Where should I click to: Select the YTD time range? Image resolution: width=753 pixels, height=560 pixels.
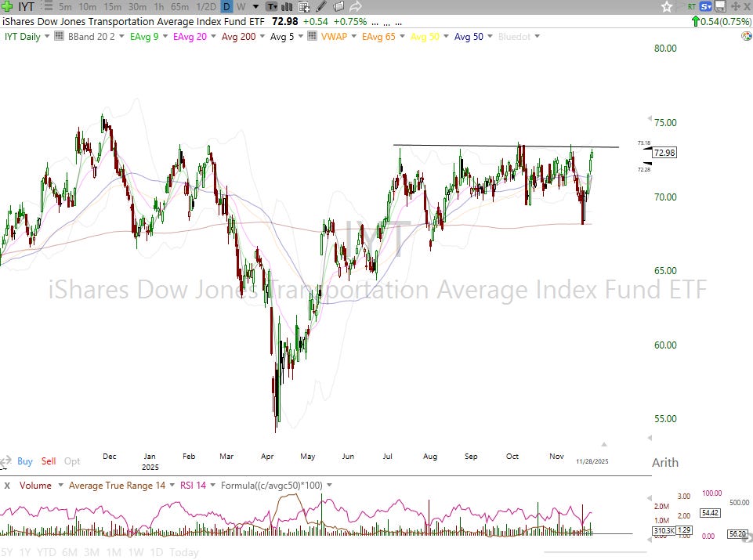pyautogui.click(x=46, y=552)
